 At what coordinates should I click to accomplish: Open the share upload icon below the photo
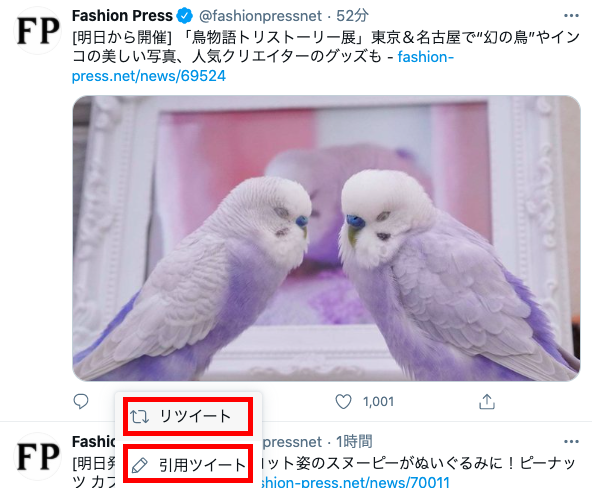[487, 402]
